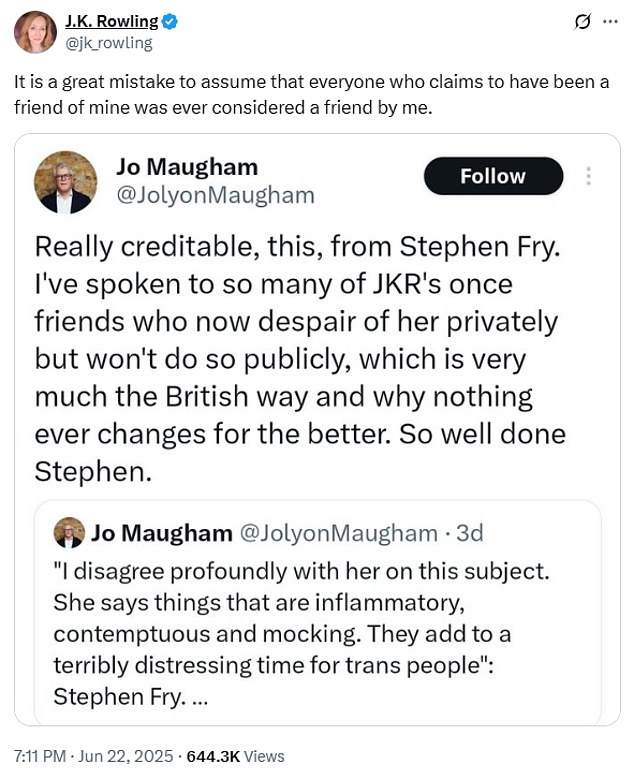Click Jo Maugham's large profile photo
The image size is (634, 779).
tap(66, 181)
